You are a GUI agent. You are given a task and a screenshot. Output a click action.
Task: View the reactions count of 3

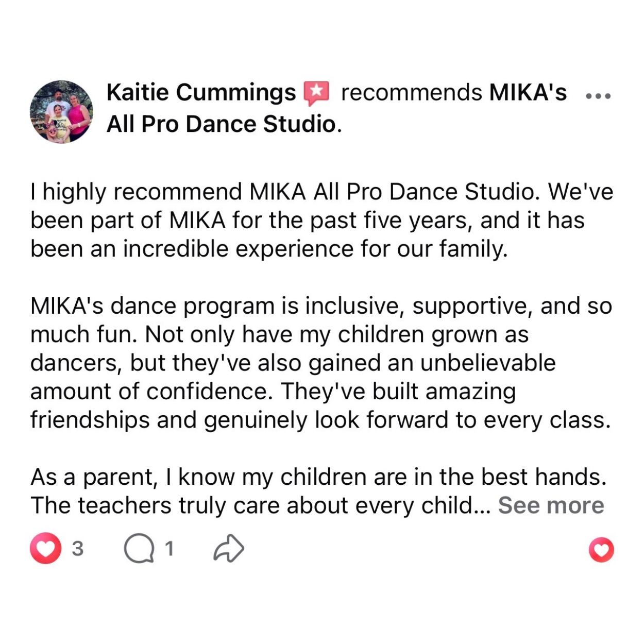coord(77,549)
